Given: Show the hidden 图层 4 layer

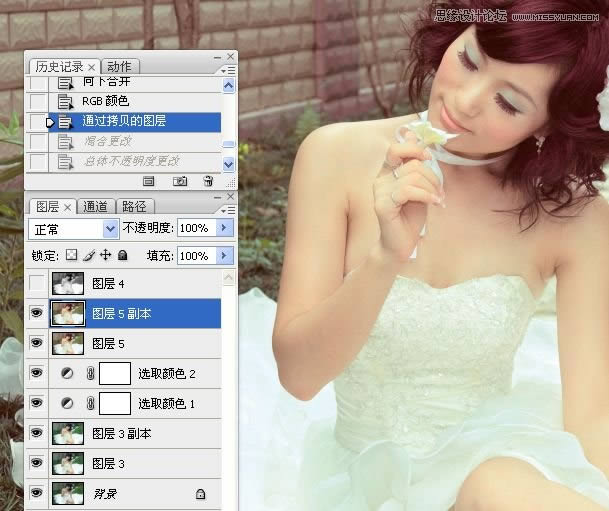Looking at the screenshot, I should point(37,283).
